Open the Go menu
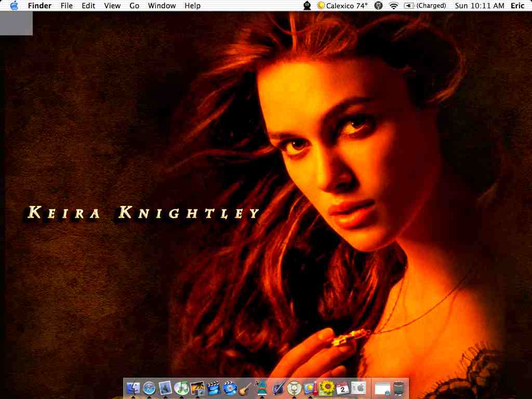Image resolution: width=532 pixels, height=399 pixels. pos(135,6)
